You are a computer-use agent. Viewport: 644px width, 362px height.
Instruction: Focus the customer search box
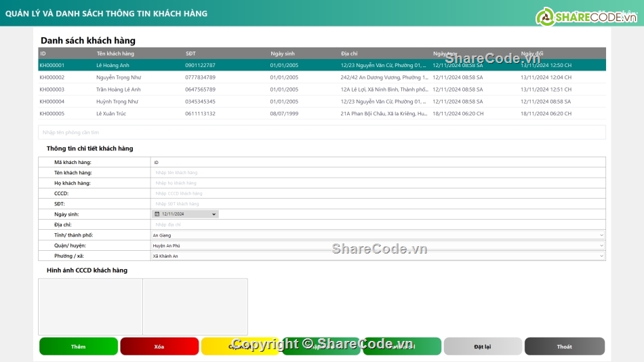point(321,132)
